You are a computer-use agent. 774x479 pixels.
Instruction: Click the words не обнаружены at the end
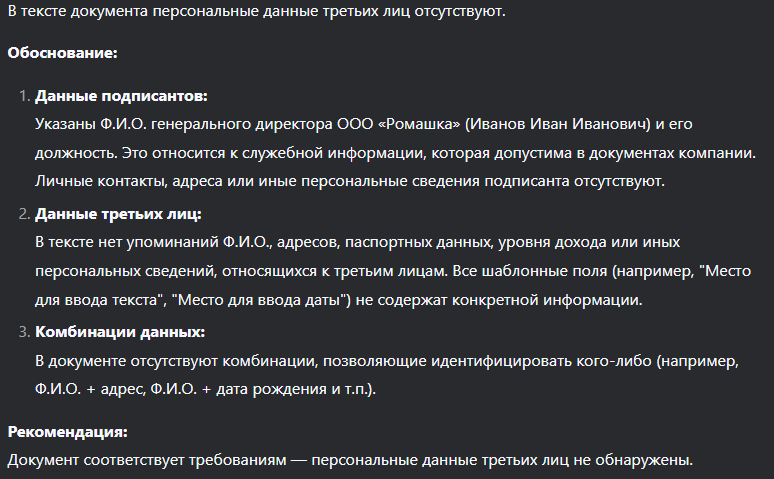coord(633,460)
